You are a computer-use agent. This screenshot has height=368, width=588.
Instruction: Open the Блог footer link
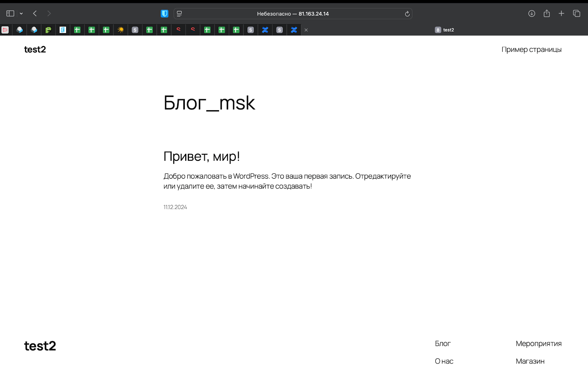click(x=443, y=344)
